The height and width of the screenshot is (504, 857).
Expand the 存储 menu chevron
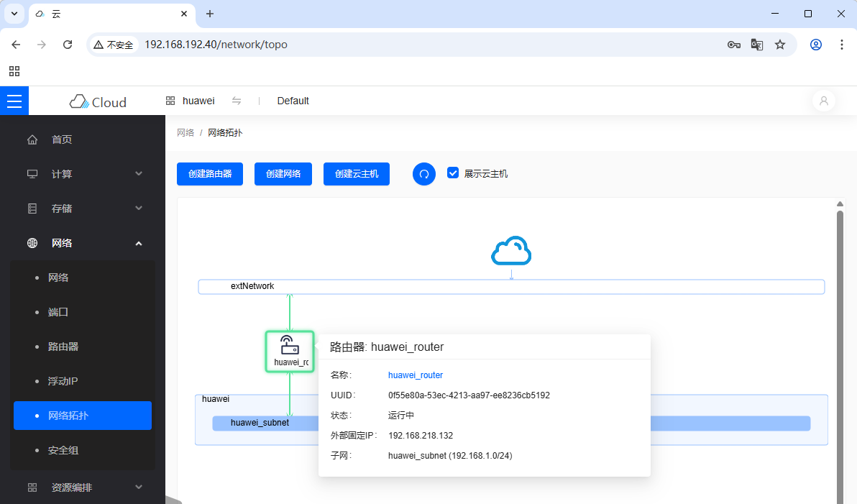(x=139, y=209)
